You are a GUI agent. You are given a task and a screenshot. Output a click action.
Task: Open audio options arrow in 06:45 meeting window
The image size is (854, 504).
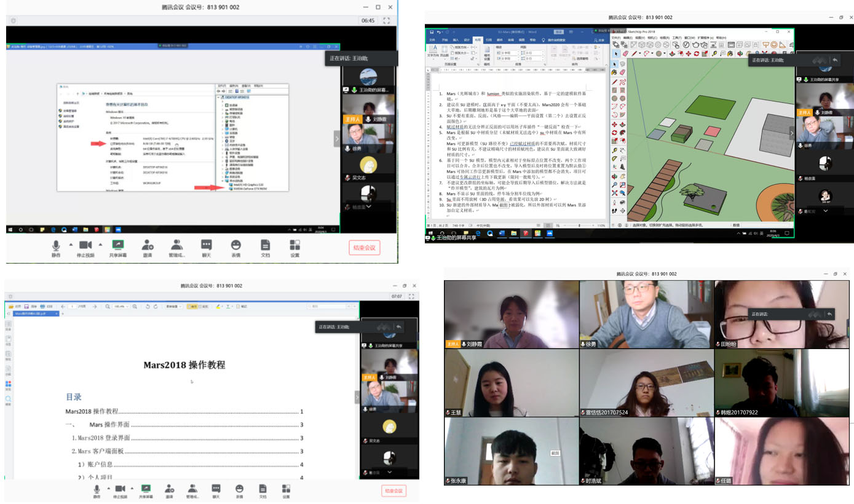click(x=71, y=245)
